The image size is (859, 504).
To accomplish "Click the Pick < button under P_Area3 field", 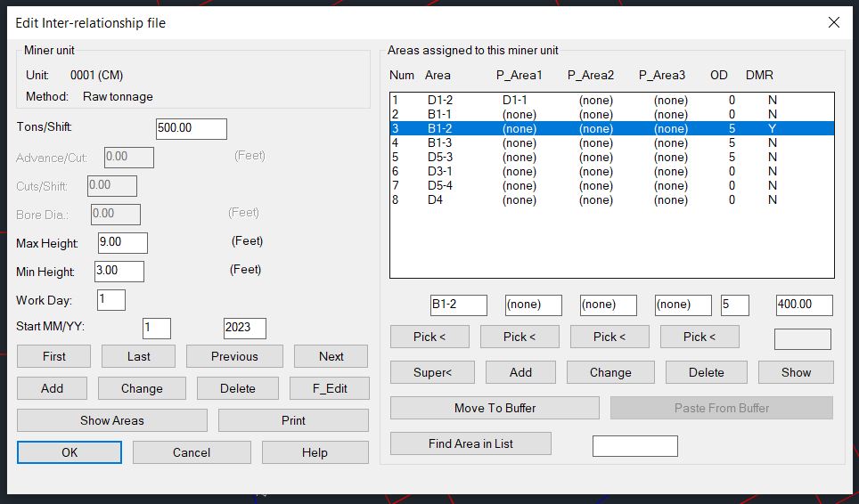I will [x=699, y=337].
